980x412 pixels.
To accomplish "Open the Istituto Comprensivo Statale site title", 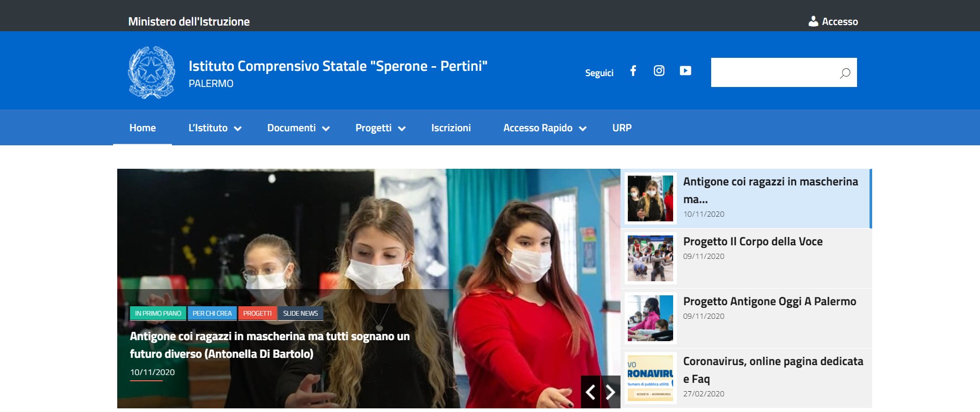I will pyautogui.click(x=338, y=66).
